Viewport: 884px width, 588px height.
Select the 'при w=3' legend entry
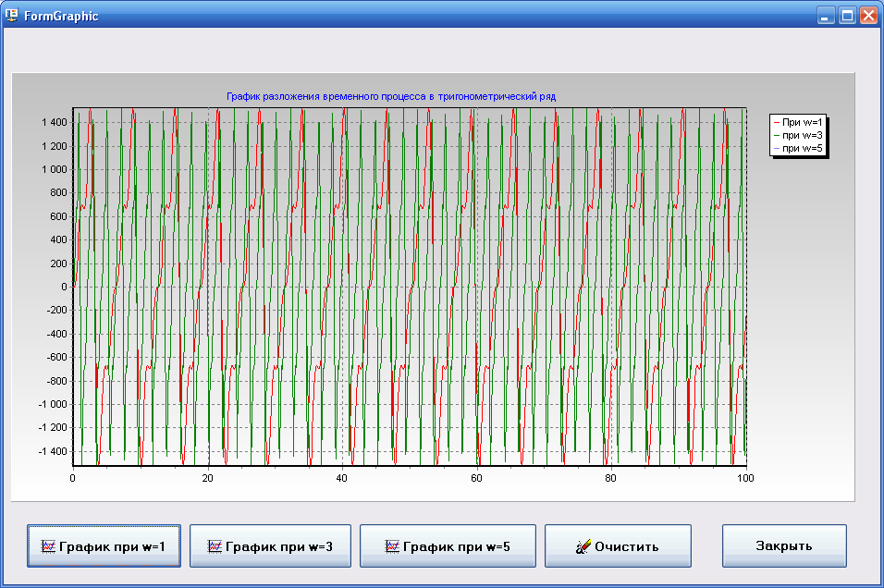click(802, 135)
